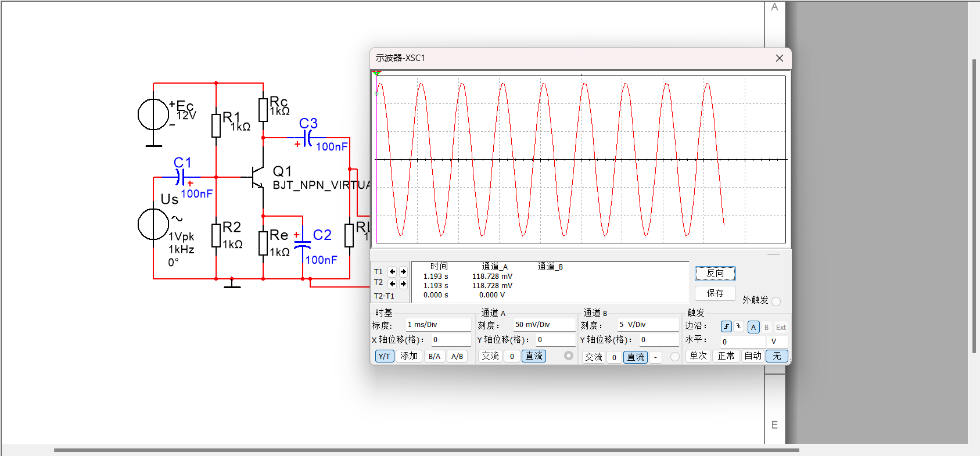Select rising edge trigger icon

[x=726, y=327]
